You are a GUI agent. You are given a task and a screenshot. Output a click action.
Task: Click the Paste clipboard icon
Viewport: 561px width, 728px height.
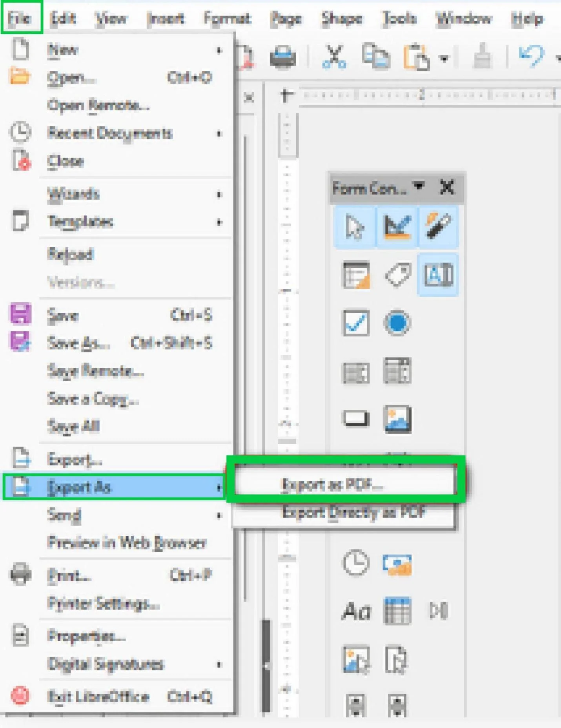[x=417, y=57]
